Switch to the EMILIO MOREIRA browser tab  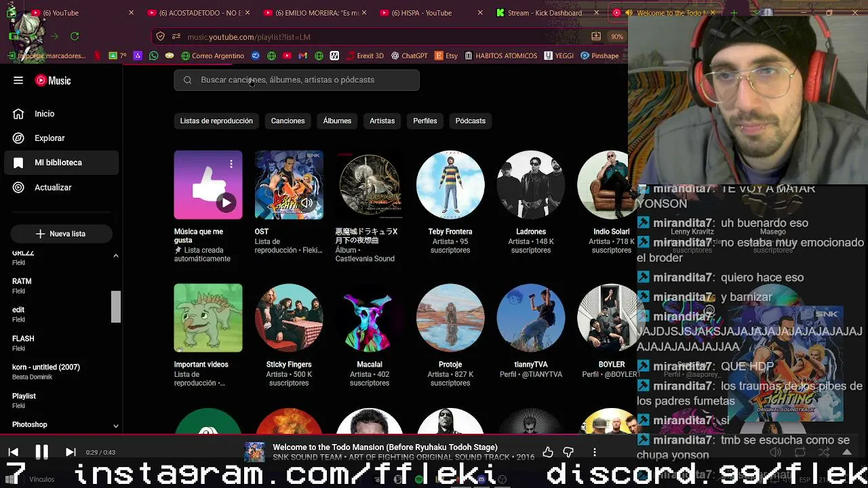(316, 13)
